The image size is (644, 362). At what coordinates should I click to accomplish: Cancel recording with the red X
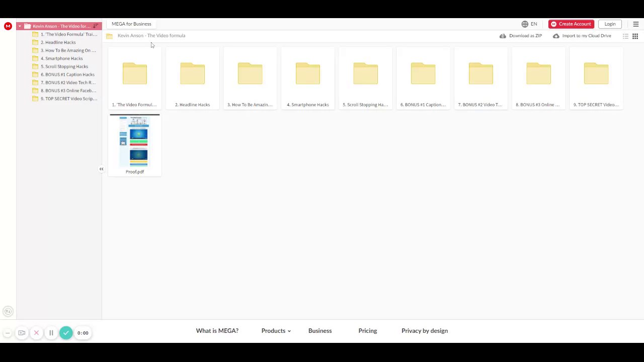36,333
